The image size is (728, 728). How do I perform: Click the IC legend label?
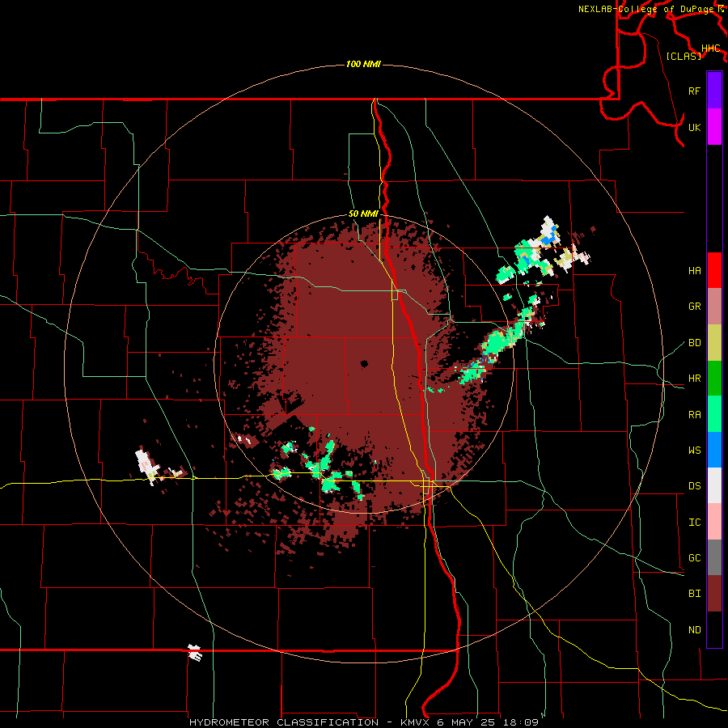tap(694, 523)
